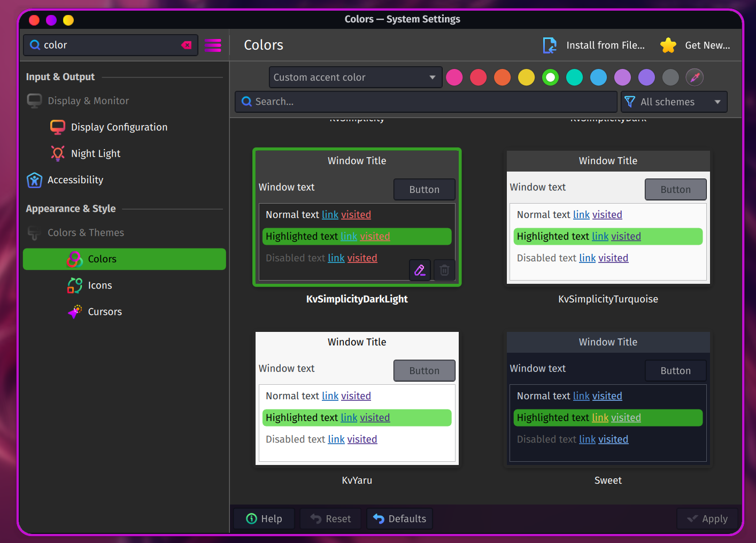Pick a custom color with the eyedropper icon
The width and height of the screenshot is (756, 543).
pos(695,77)
